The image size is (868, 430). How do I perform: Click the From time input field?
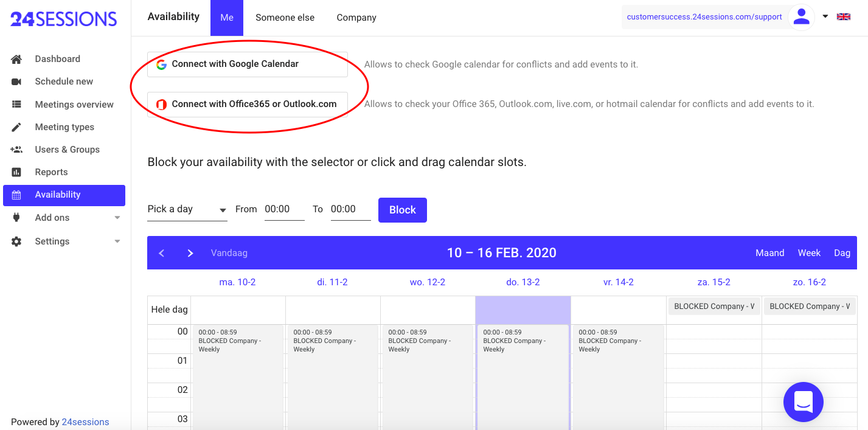click(x=284, y=209)
